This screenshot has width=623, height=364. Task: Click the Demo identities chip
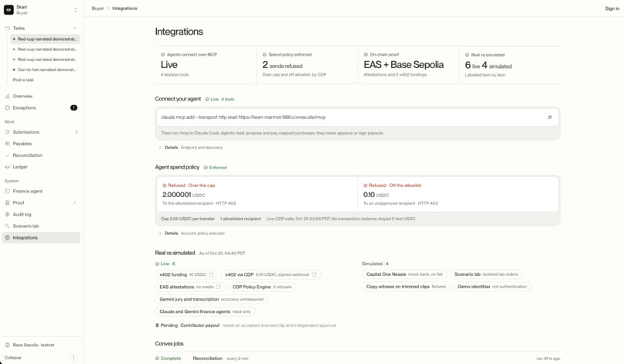(492, 287)
